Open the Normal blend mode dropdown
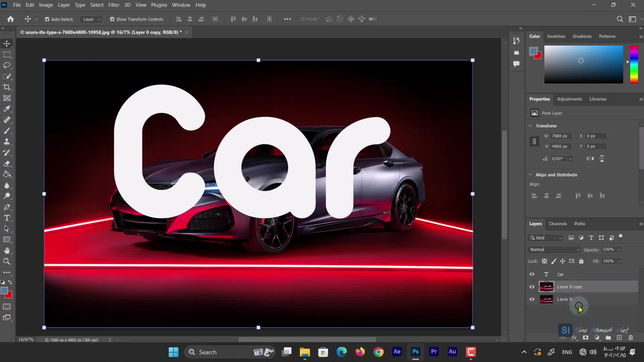Image resolution: width=644 pixels, height=362 pixels. click(554, 250)
